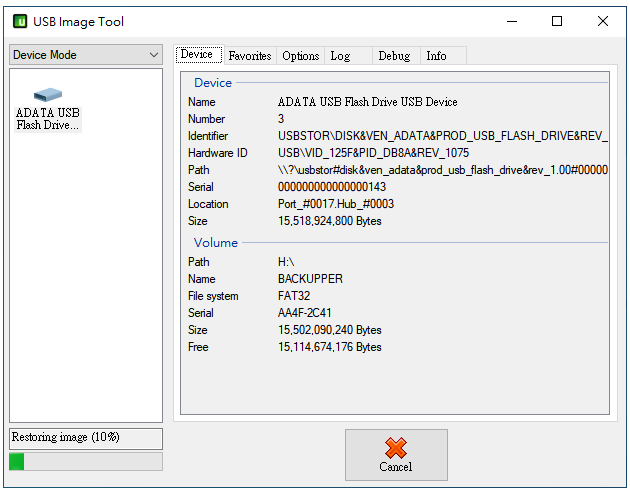The image size is (630, 492).
Task: Switch to the Favorites tab
Action: click(x=250, y=55)
